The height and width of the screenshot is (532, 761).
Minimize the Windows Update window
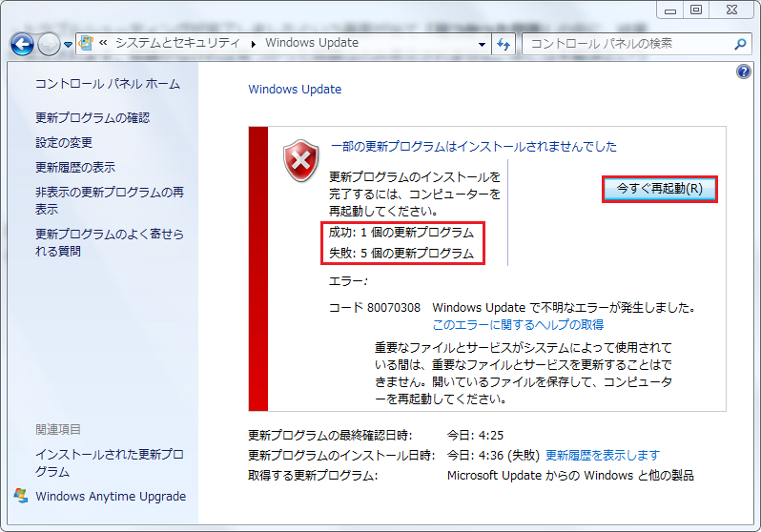click(x=670, y=10)
